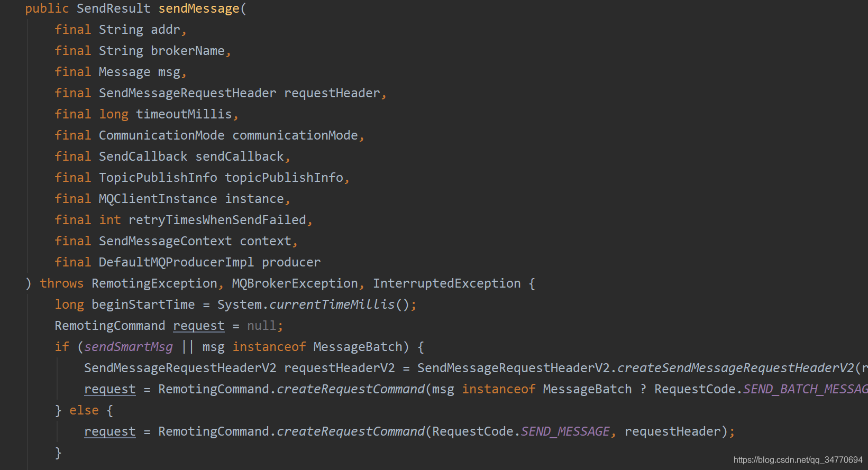Click the sendSmartMsg field reference
This screenshot has height=470, width=868.
(x=129, y=347)
